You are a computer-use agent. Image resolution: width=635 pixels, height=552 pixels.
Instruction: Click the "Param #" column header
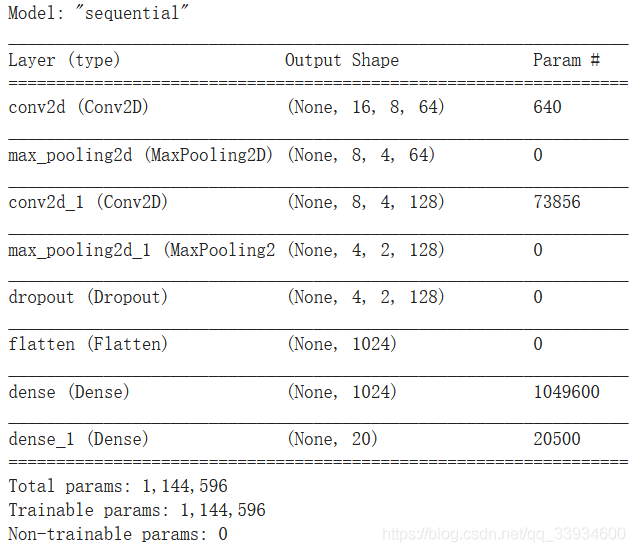pyautogui.click(x=566, y=60)
